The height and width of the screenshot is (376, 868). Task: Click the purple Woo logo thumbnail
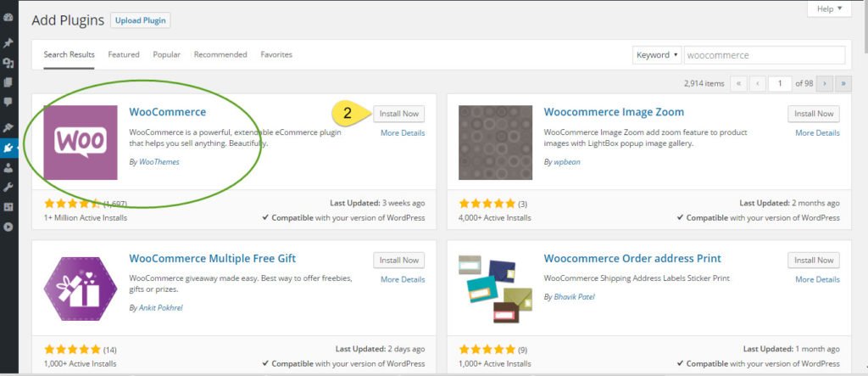81,143
